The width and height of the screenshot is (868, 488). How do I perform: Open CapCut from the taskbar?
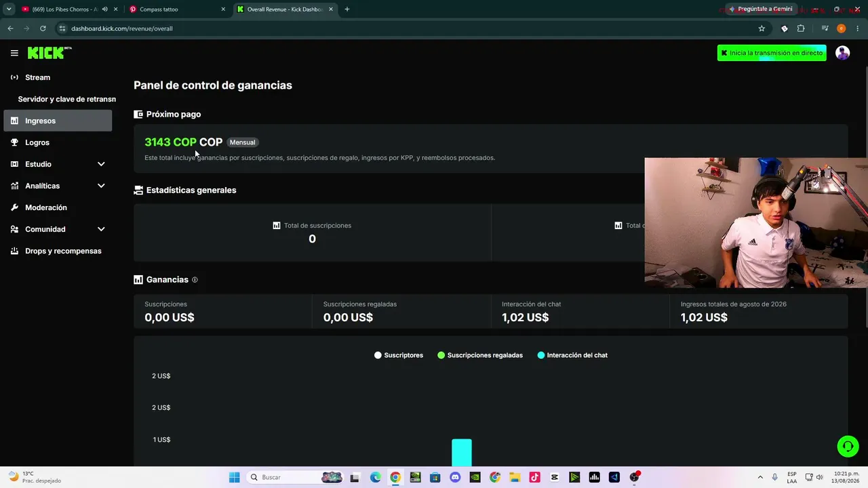click(555, 477)
